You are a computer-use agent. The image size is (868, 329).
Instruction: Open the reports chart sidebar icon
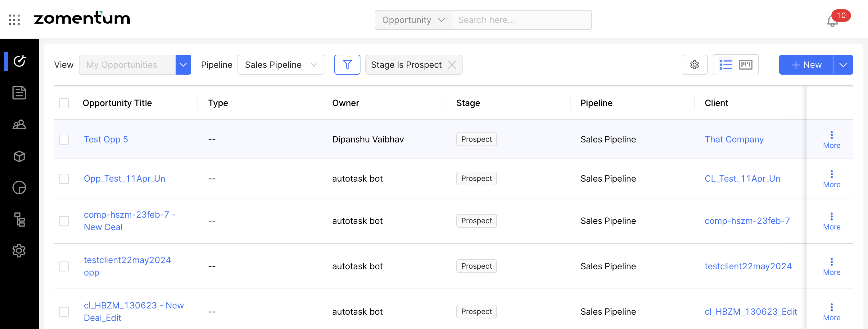(19, 188)
